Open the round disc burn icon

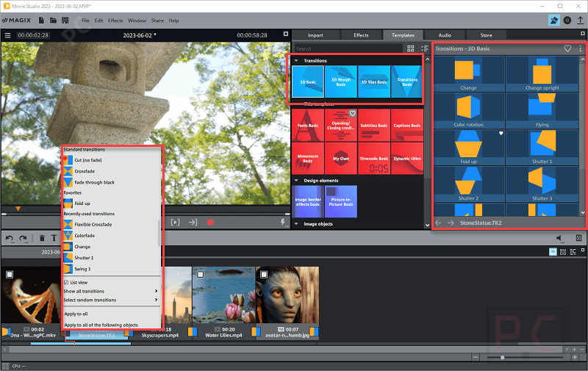click(567, 21)
